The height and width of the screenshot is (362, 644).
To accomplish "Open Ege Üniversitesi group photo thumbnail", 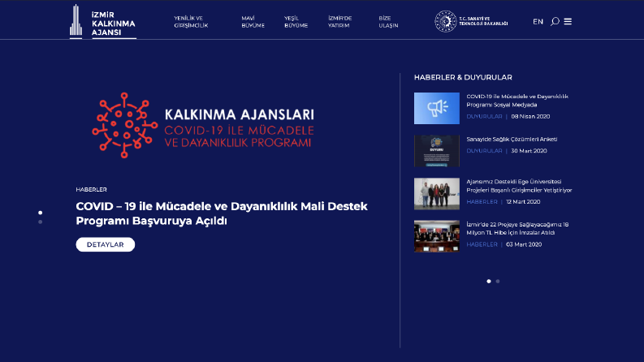I will pos(437,194).
